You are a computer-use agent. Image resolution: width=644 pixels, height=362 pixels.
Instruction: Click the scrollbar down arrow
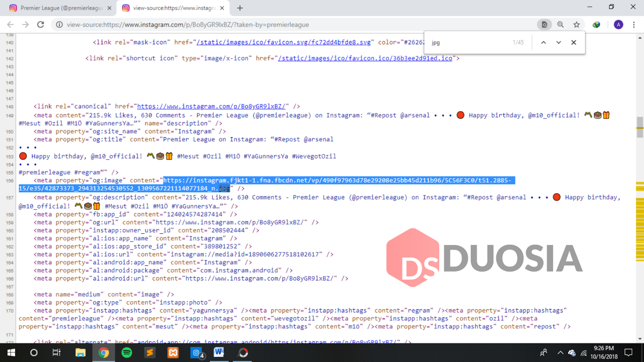pyautogui.click(x=640, y=339)
